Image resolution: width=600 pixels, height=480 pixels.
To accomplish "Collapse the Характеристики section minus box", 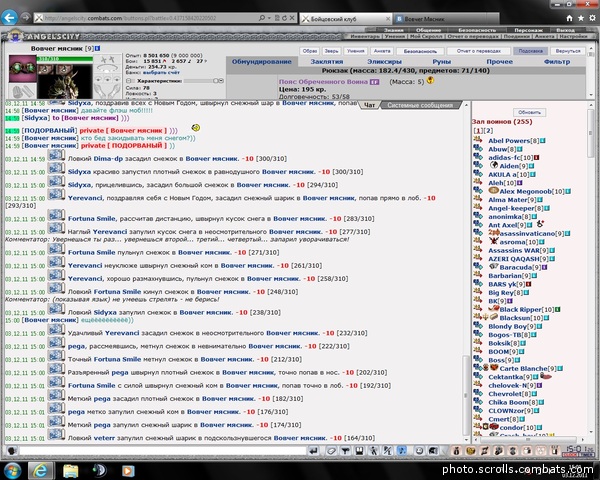I will tap(129, 81).
